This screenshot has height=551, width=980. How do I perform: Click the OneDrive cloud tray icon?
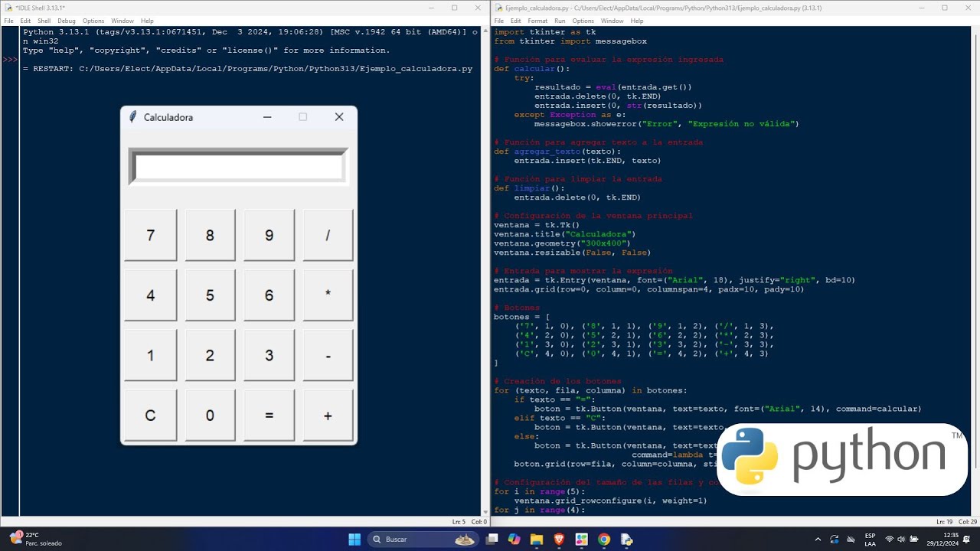pyautogui.click(x=851, y=540)
